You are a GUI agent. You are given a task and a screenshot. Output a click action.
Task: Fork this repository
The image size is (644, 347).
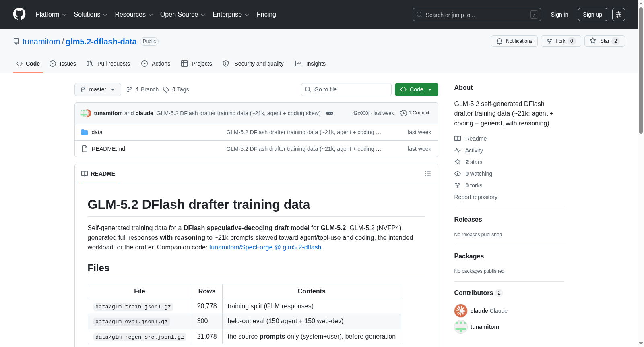561,41
